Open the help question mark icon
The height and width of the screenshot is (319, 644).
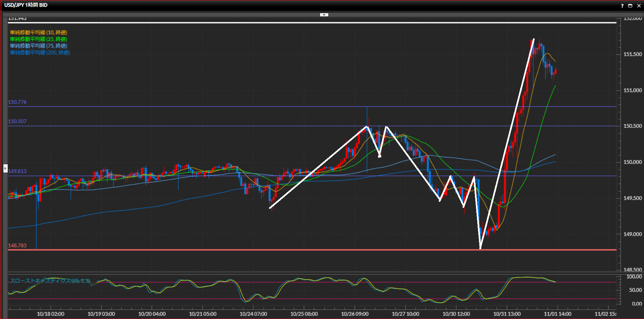622,6
